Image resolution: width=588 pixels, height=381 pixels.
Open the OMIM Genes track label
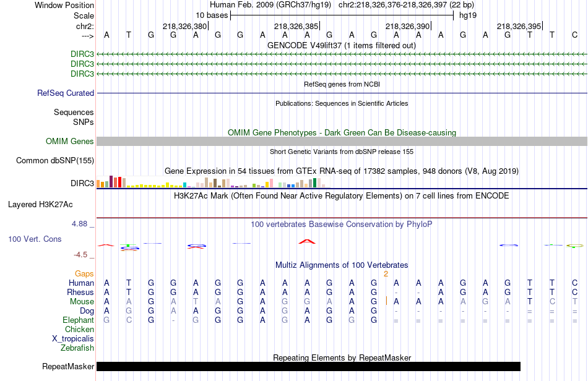coord(70,141)
